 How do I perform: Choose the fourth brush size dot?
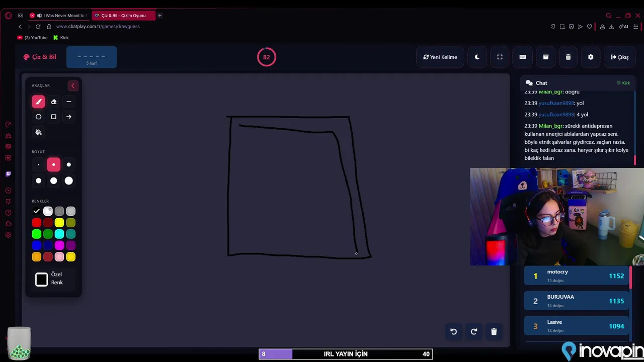click(38, 180)
